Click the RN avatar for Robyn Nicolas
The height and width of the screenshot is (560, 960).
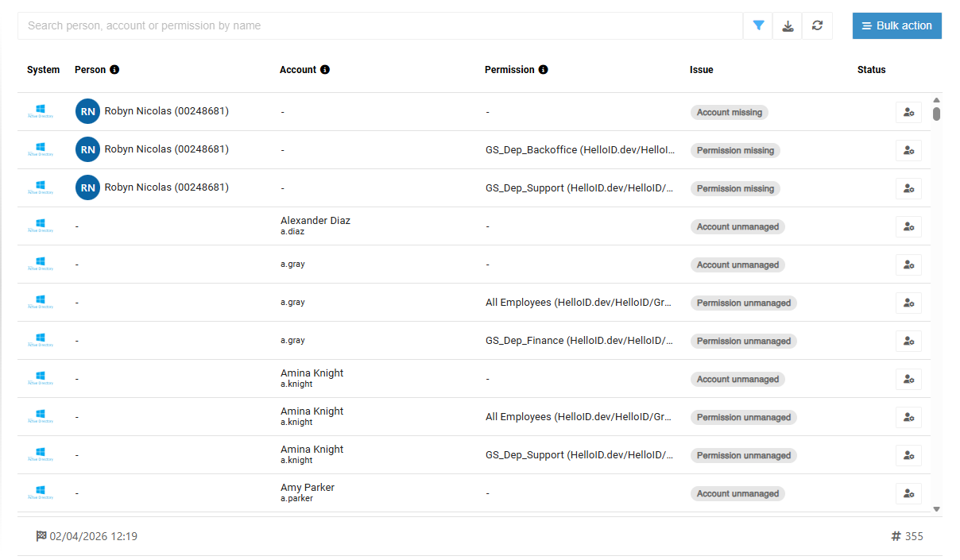point(87,111)
